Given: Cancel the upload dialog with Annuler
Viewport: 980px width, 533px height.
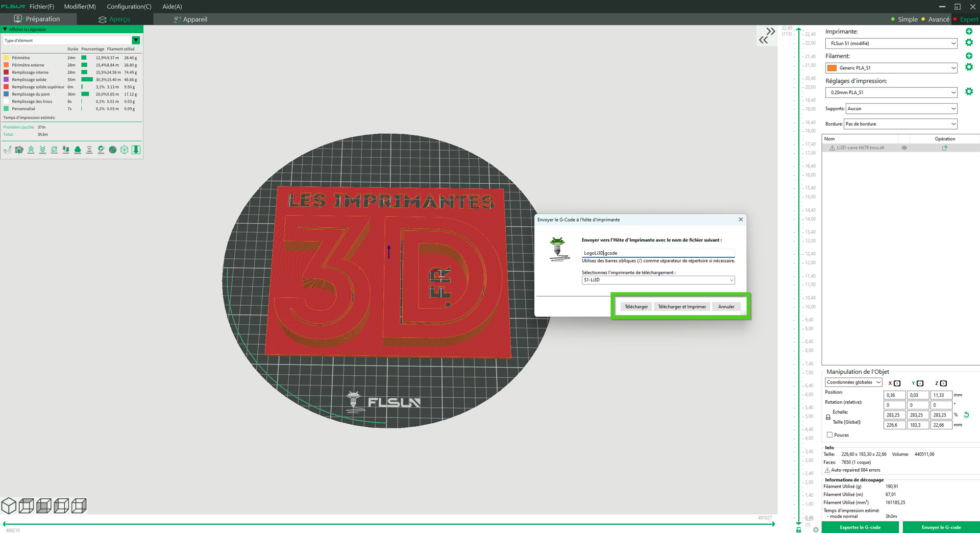Looking at the screenshot, I should click(x=726, y=307).
